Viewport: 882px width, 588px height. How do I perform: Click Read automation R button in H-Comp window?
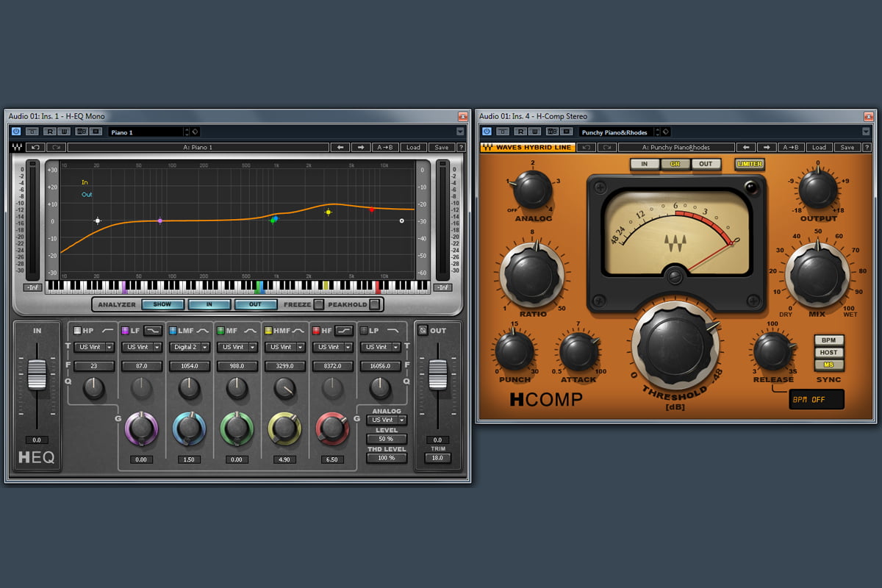(519, 132)
